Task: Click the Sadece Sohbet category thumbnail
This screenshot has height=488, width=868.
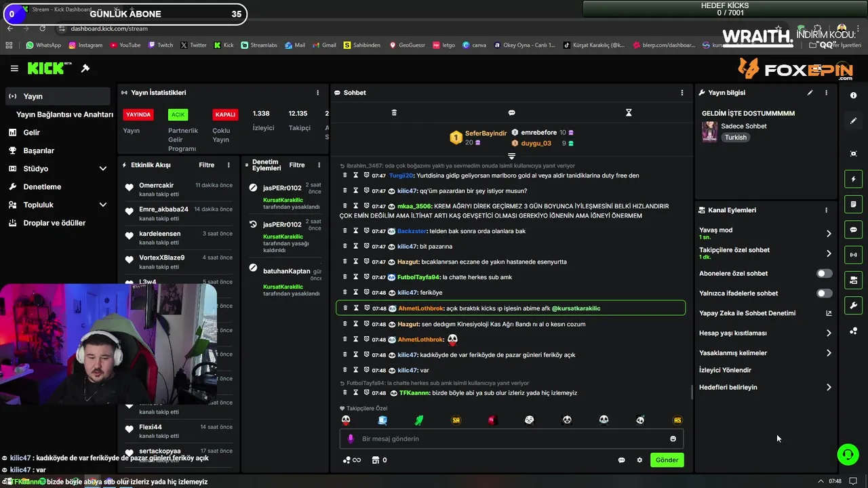Action: [x=709, y=131]
